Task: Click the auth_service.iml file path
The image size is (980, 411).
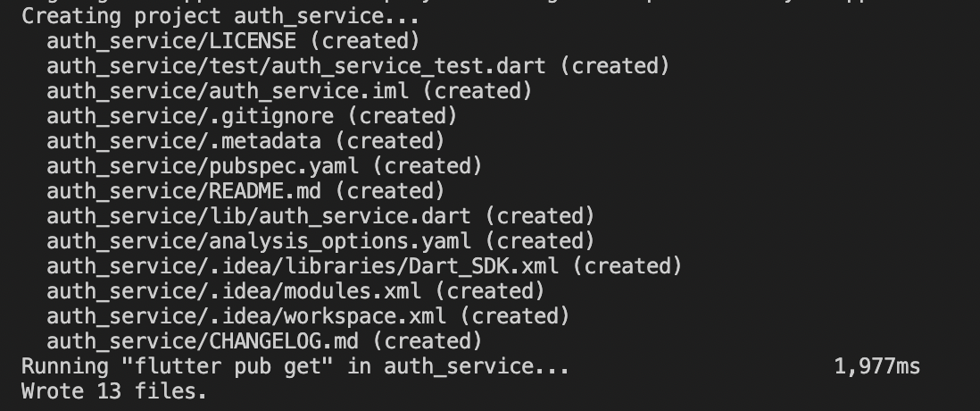Action: (234, 91)
